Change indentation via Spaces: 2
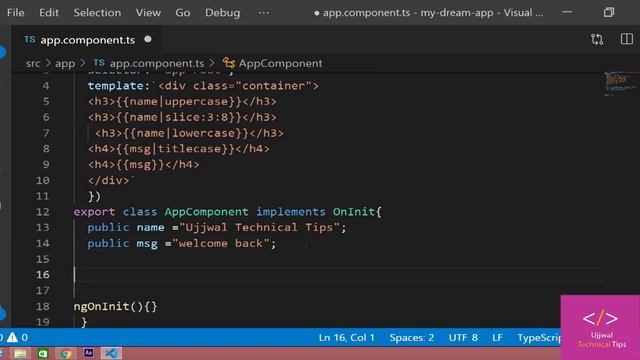The image size is (640, 360). coord(411,338)
